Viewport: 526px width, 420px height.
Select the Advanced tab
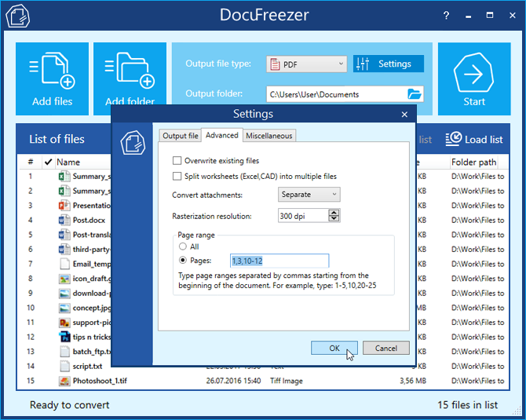click(x=222, y=135)
